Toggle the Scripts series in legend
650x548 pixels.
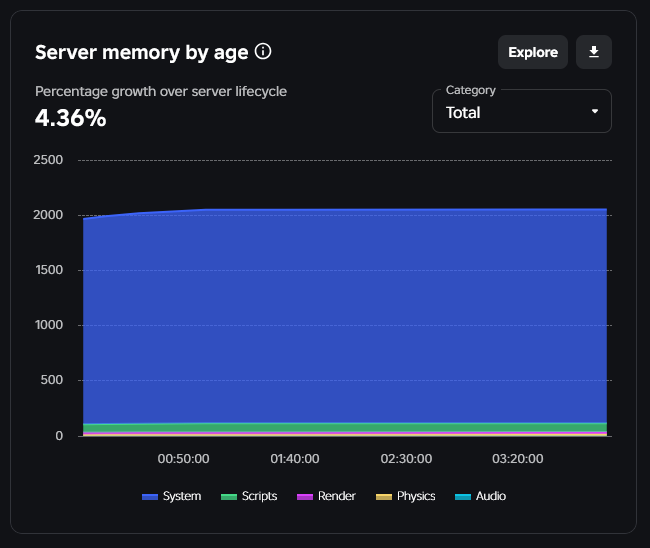click(249, 496)
